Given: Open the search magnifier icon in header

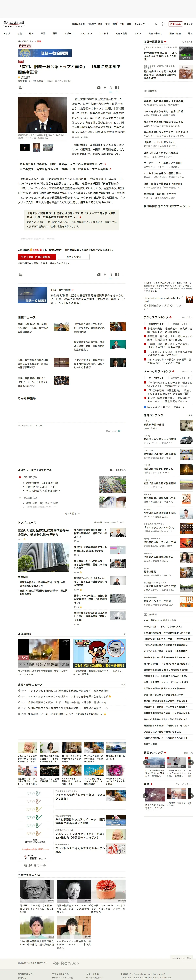Looking at the screenshot, I should [156, 24].
